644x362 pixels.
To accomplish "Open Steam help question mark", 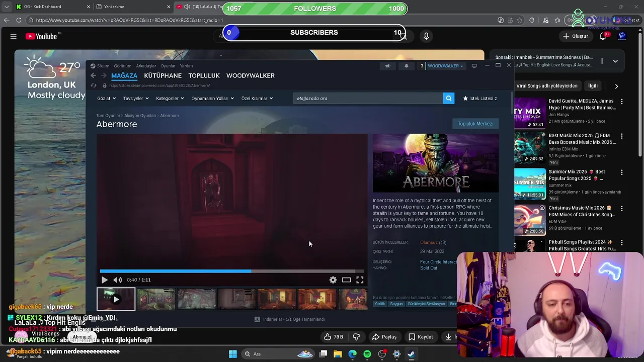I will (422, 66).
